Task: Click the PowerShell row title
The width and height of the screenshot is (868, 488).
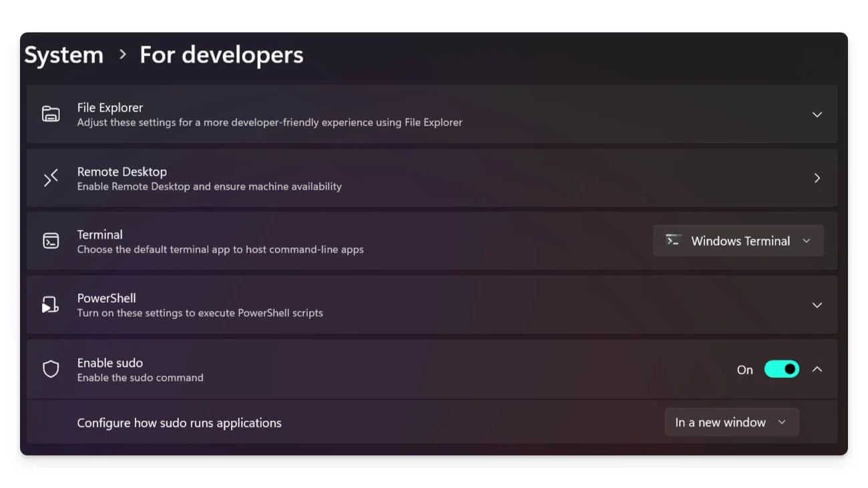Action: [x=107, y=298]
